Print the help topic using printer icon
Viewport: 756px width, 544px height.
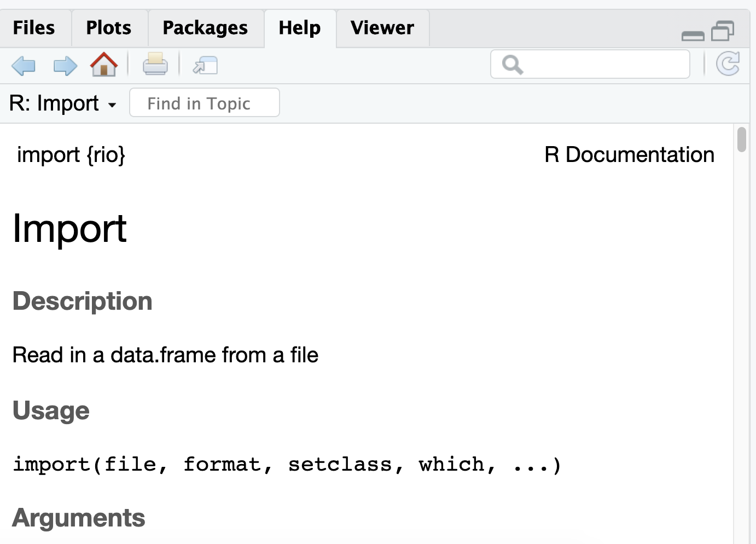pyautogui.click(x=155, y=65)
